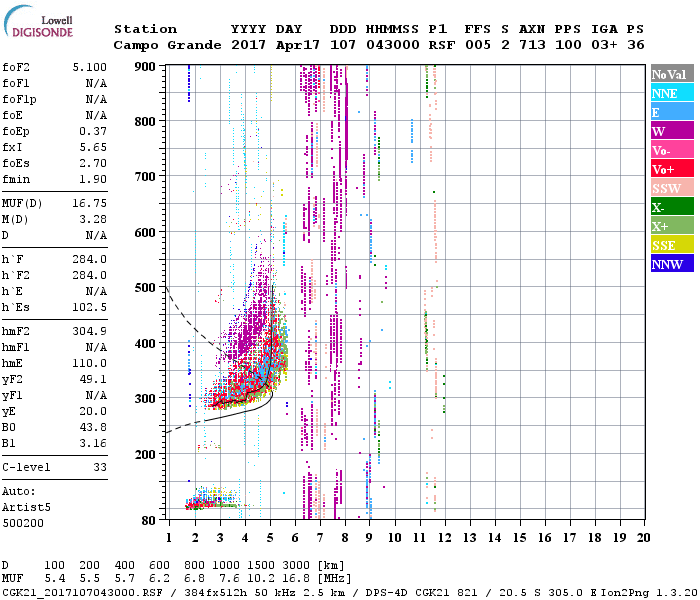Viewport: 700px width, 600px height.
Task: Select the foF2 parameter label
Action: 16,67
